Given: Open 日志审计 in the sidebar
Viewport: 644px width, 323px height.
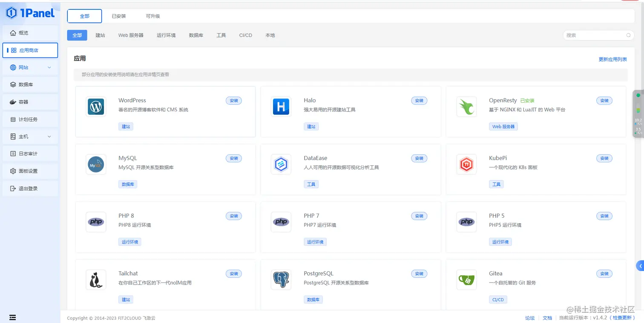Looking at the screenshot, I should tap(30, 154).
